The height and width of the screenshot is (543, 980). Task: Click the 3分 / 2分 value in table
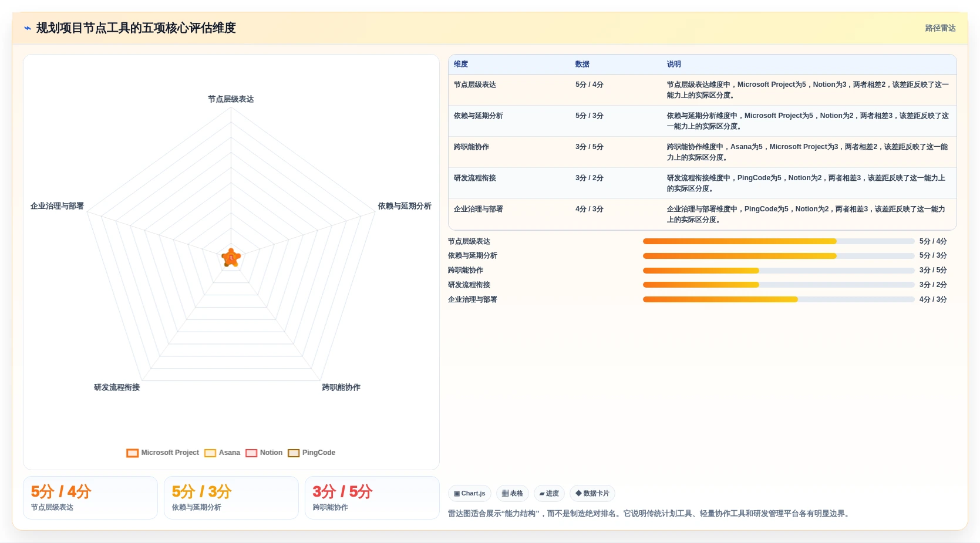[x=590, y=178]
